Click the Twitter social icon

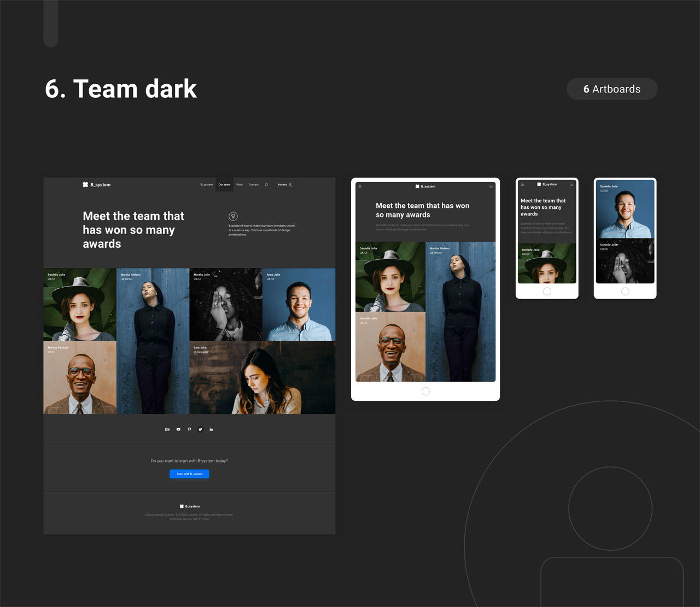coord(200,429)
